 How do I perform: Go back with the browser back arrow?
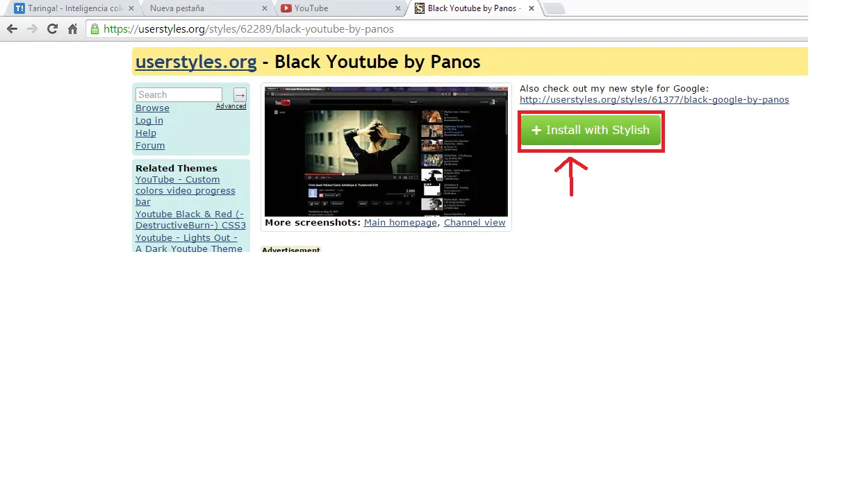(12, 29)
